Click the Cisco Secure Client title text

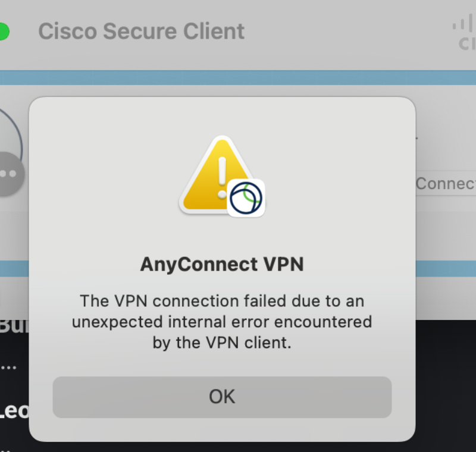[142, 31]
